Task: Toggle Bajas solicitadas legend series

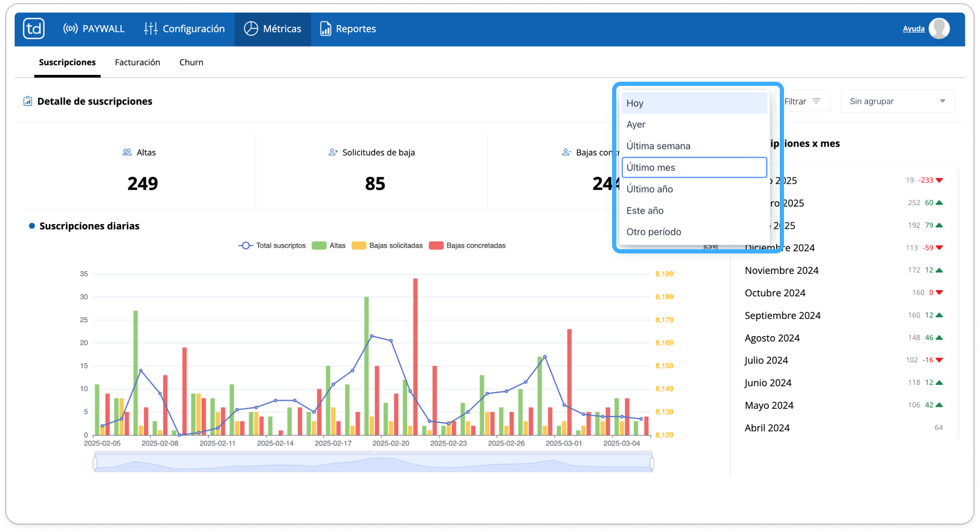Action: [387, 246]
